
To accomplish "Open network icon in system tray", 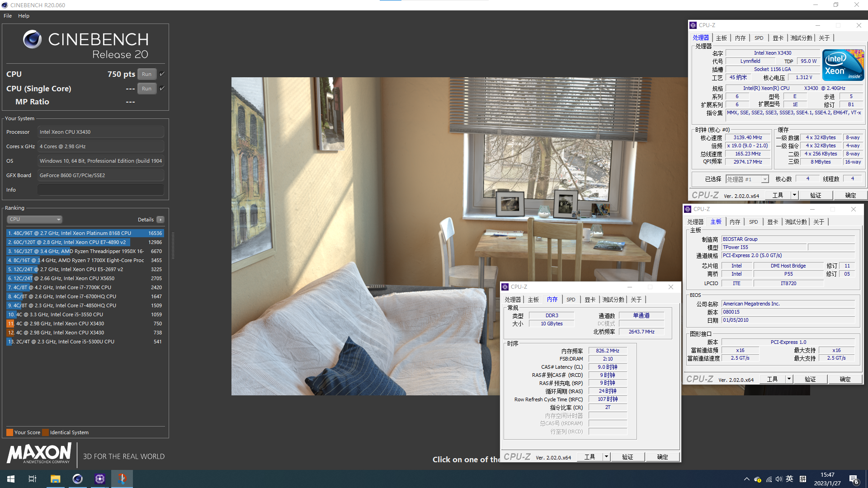I will coord(769,479).
